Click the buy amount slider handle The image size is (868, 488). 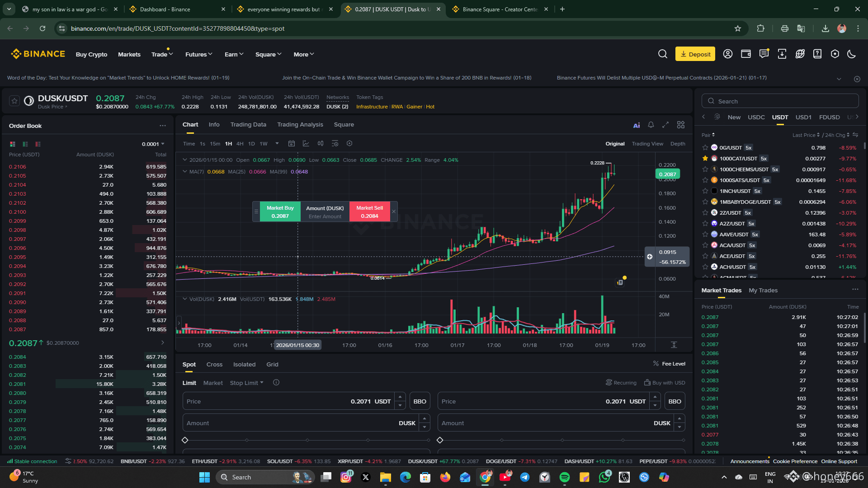coord(185,440)
